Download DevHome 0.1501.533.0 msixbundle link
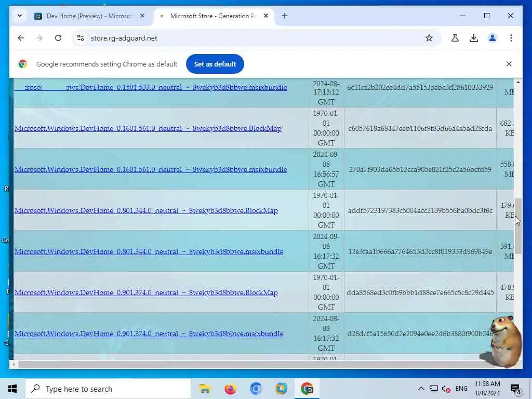Screen dimensions: 532x399 click(x=151, y=87)
